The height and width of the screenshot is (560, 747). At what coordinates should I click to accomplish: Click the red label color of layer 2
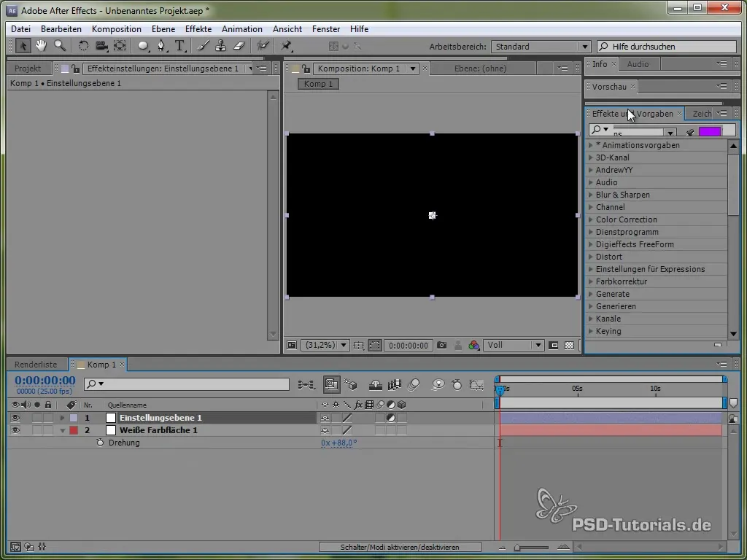point(74,430)
